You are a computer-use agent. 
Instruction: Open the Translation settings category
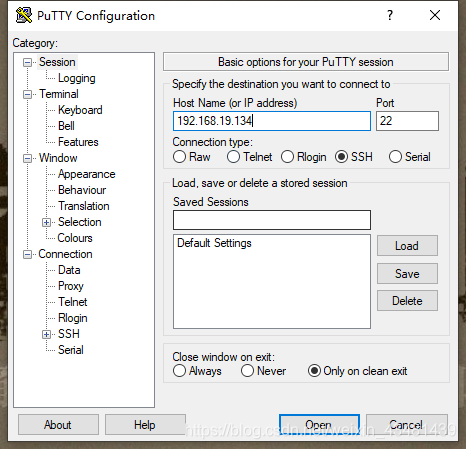pos(84,206)
